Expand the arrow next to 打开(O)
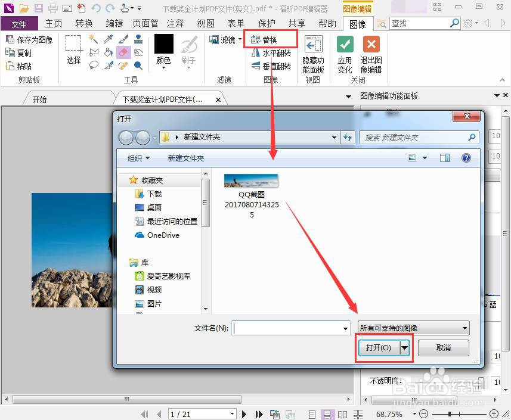 [405, 347]
